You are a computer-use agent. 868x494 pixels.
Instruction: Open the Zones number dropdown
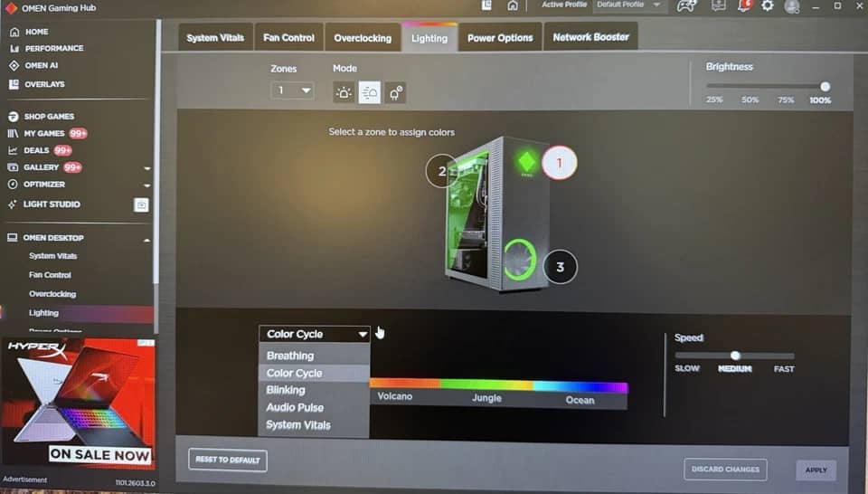click(x=292, y=90)
